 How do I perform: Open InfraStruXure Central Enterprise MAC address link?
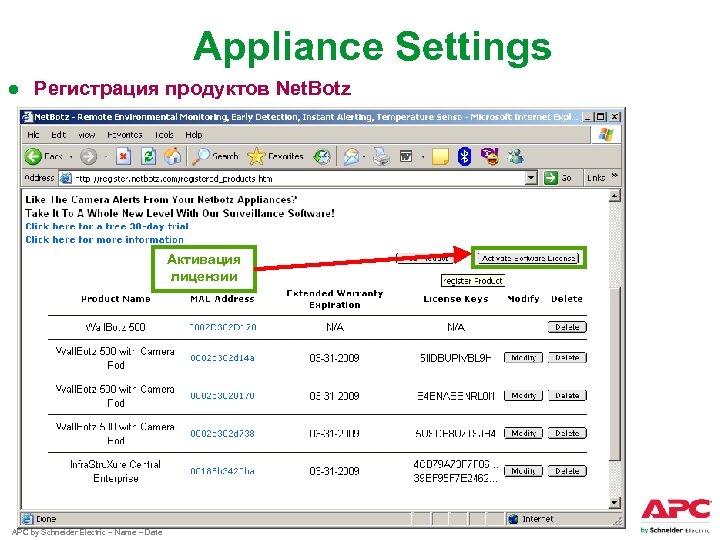coord(222,471)
